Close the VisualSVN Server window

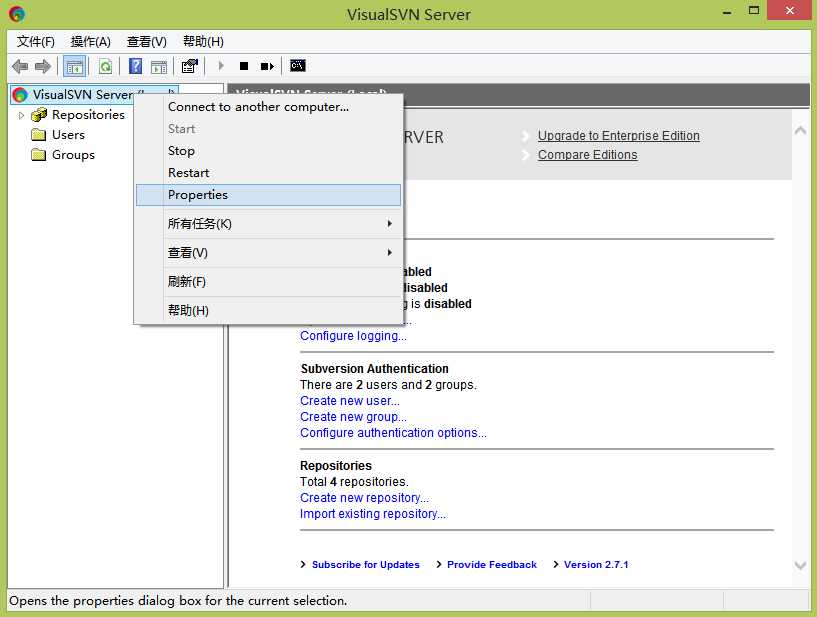point(789,10)
